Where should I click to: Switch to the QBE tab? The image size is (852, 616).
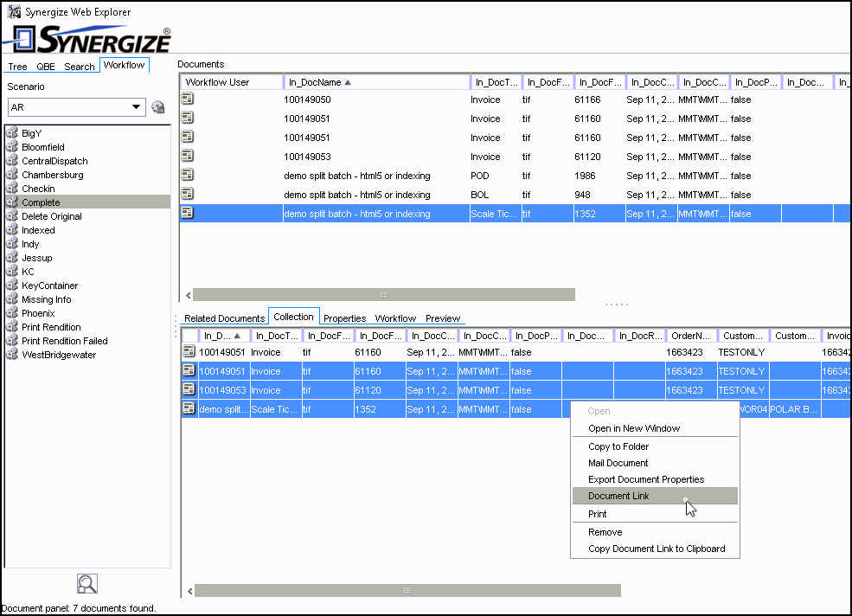[x=46, y=67]
